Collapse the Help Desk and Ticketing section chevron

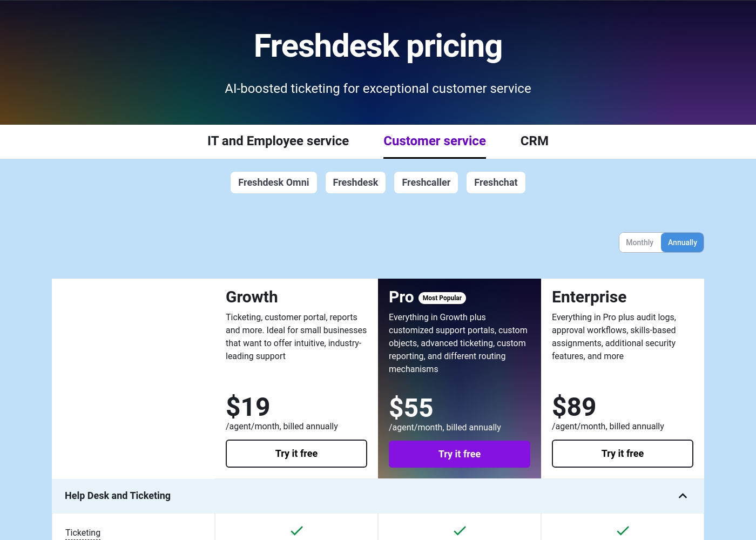683,496
